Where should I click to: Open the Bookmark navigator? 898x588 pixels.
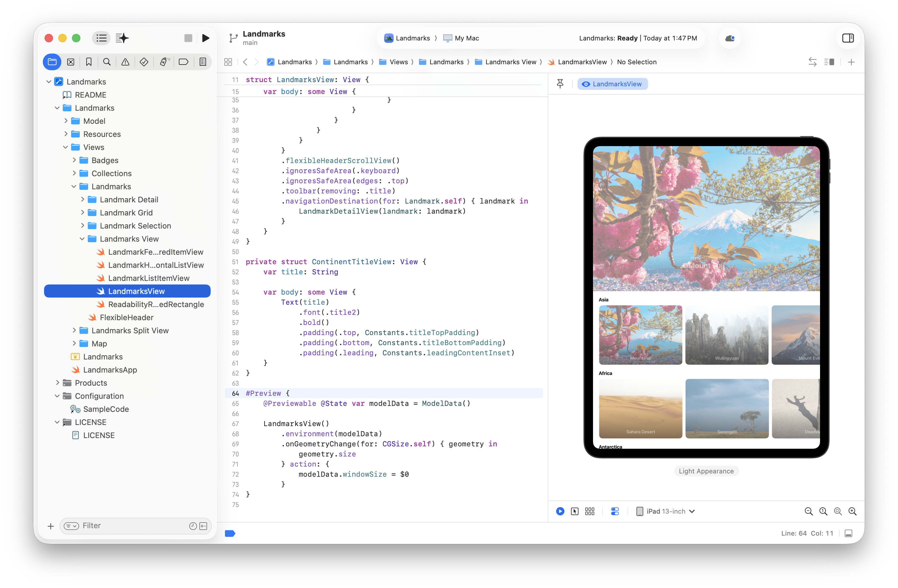[89, 62]
